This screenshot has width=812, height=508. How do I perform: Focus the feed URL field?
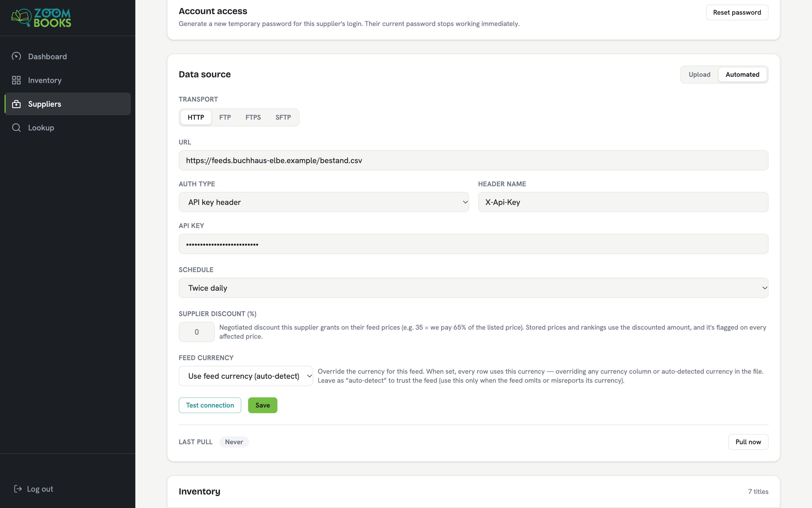473,160
